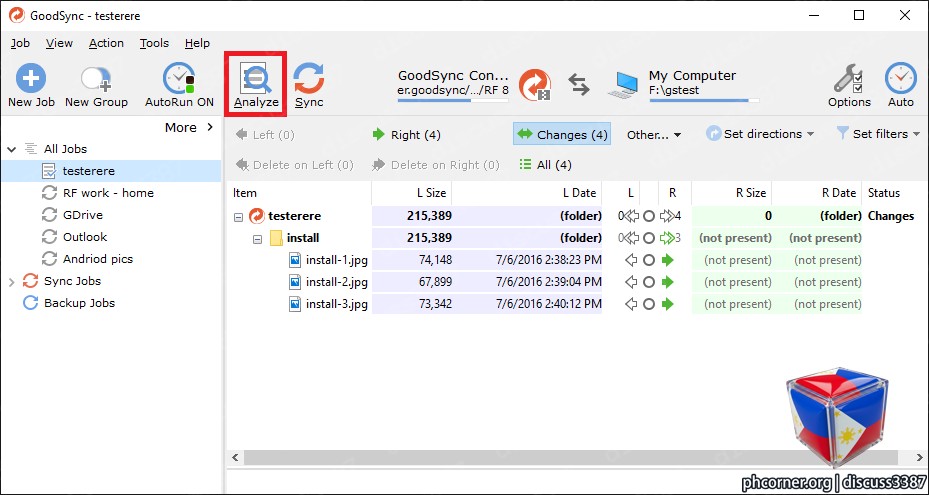Screen dimensions: 929x495
Task: Click the Status column header
Action: [x=895, y=193]
